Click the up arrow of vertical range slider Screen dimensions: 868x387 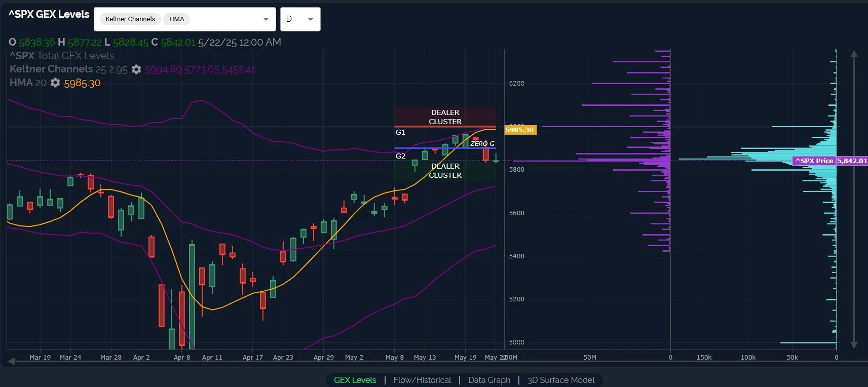click(854, 53)
